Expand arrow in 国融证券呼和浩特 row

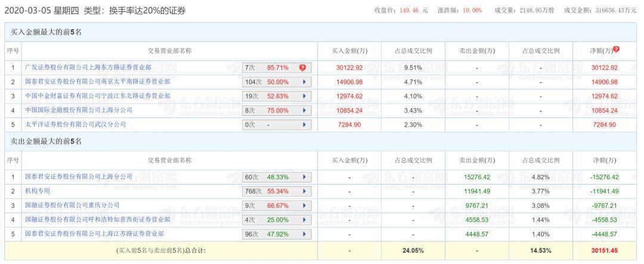click(x=304, y=220)
